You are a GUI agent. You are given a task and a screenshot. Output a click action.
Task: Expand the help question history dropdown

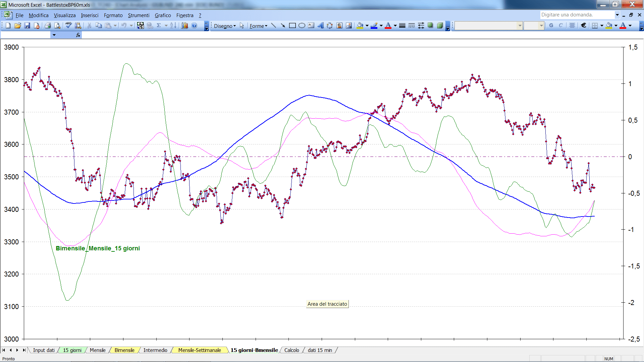tap(617, 15)
